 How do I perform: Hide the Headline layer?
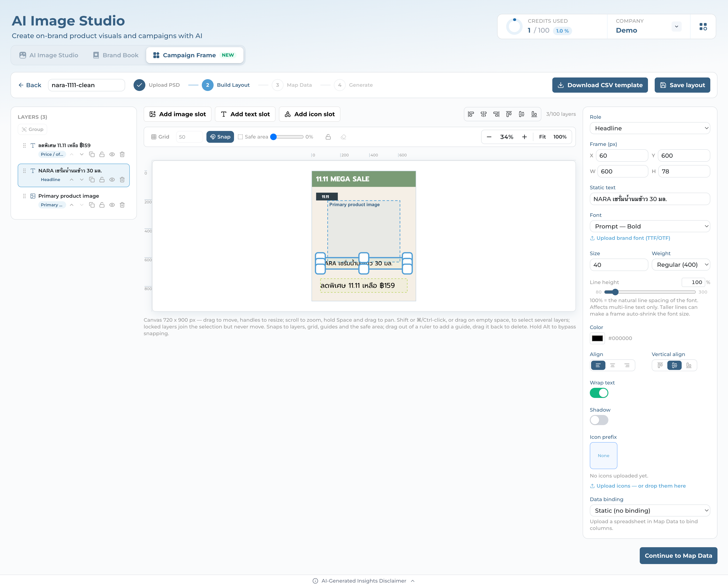pyautogui.click(x=112, y=180)
